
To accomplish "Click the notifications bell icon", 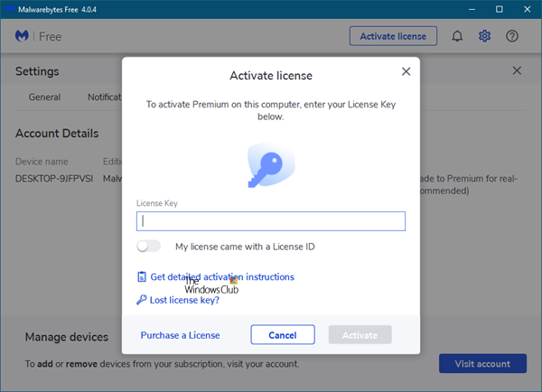I will point(458,36).
